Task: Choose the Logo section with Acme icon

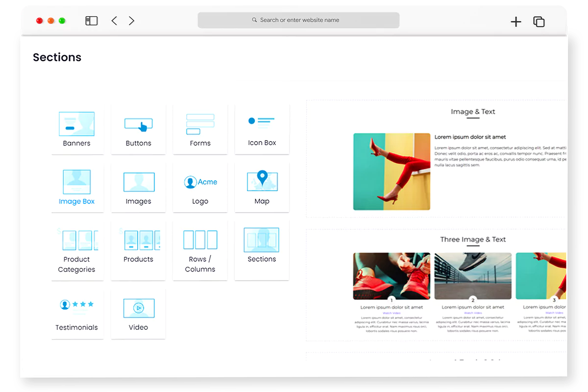Action: pos(200,187)
